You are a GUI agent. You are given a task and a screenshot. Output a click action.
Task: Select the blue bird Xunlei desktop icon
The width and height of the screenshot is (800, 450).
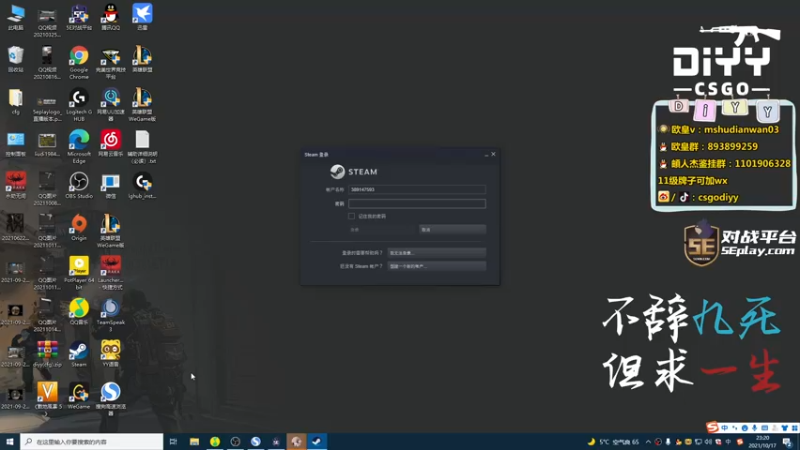coord(142,16)
